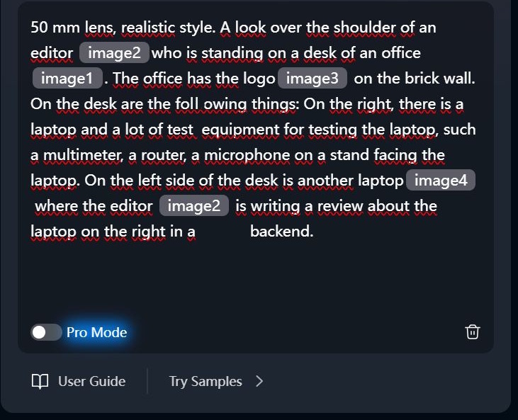Open the User Guide link text
Image resolution: width=518 pixels, height=420 pixels.
click(x=92, y=381)
